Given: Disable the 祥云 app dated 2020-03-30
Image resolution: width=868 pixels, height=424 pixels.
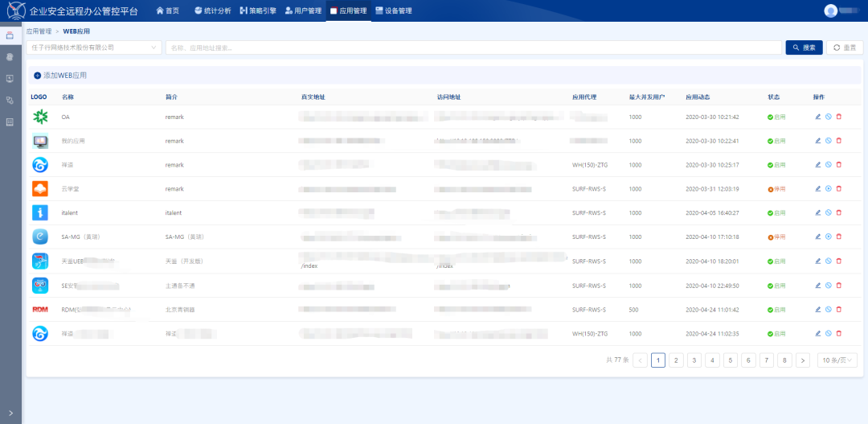Looking at the screenshot, I should click(829, 165).
